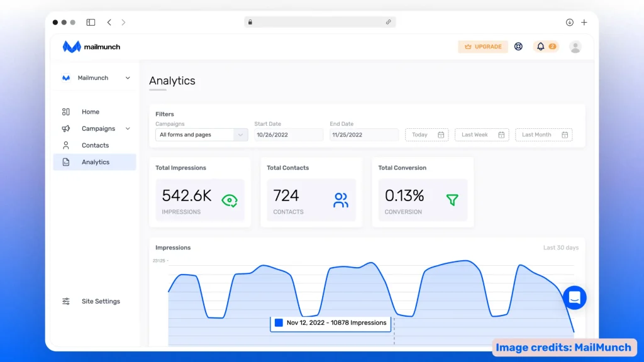Open the help support icon in the header

(x=518, y=47)
